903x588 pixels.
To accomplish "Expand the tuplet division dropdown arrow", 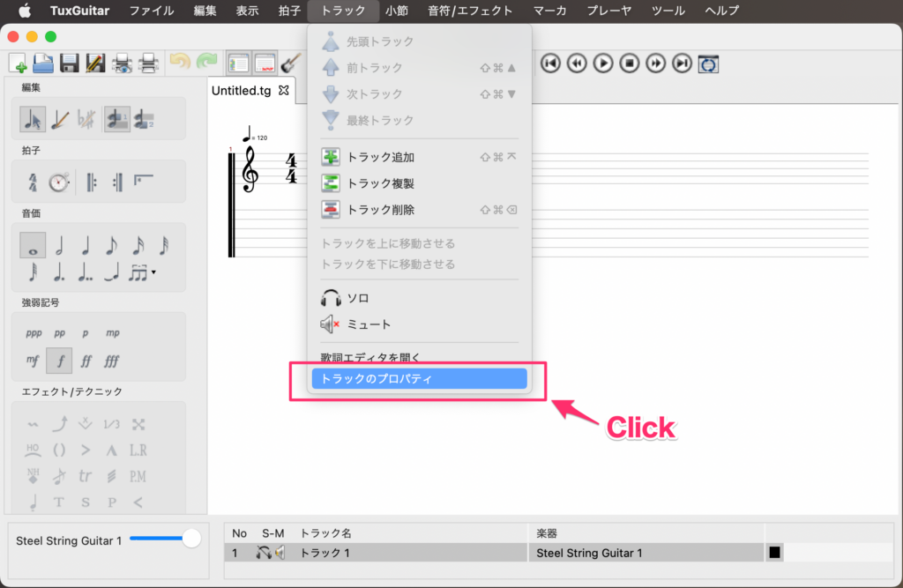I will [x=153, y=272].
